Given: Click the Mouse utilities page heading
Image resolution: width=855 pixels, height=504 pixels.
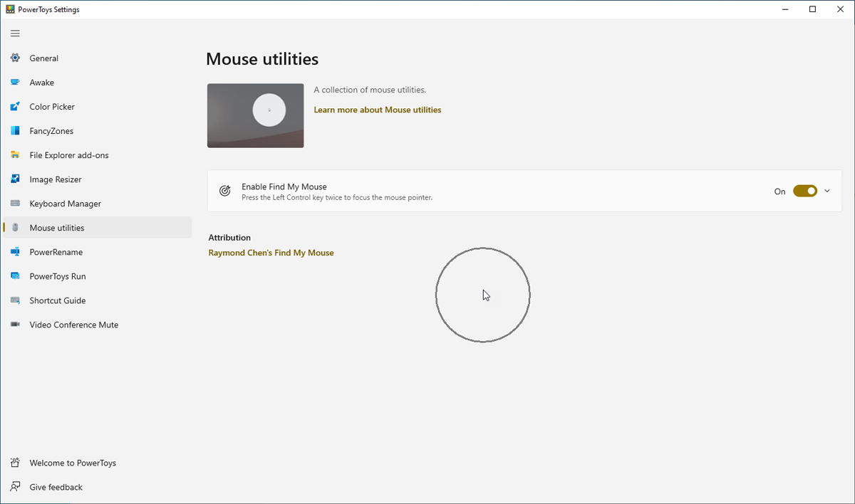Looking at the screenshot, I should 262,59.
